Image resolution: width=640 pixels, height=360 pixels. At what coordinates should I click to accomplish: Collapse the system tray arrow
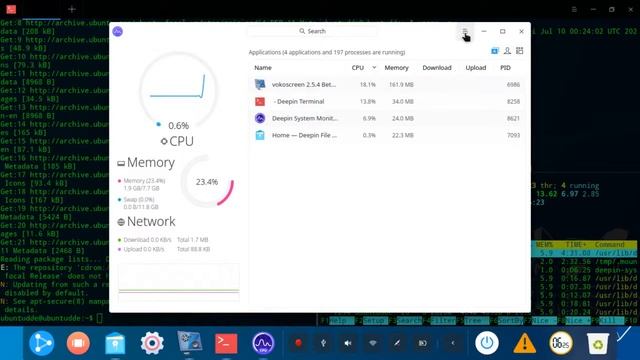(x=453, y=343)
